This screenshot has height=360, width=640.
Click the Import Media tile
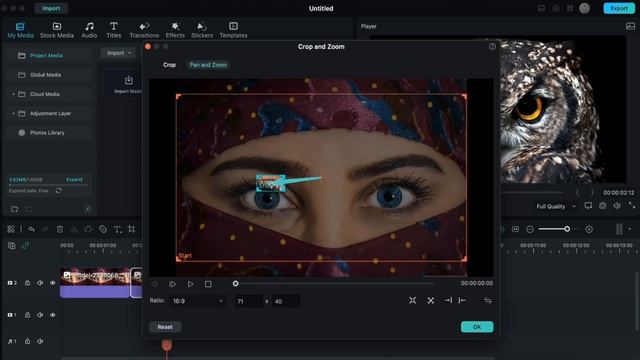(128, 84)
